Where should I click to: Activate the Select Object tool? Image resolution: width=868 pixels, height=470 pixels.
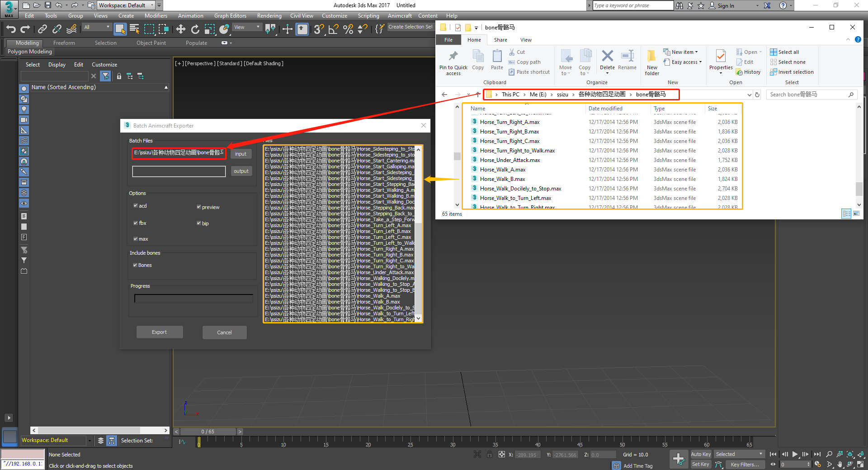pos(120,29)
